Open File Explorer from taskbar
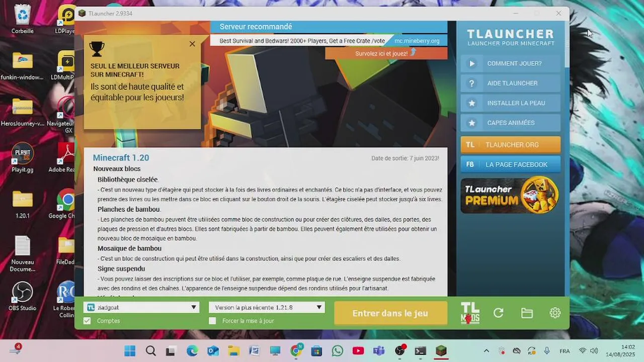 click(x=233, y=351)
